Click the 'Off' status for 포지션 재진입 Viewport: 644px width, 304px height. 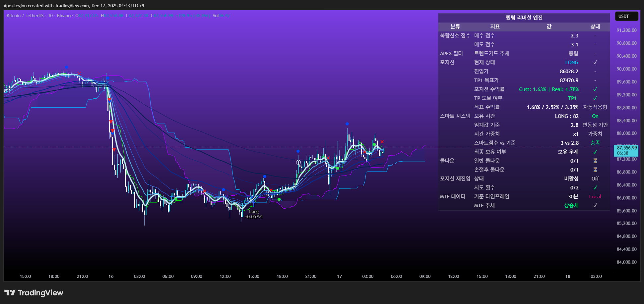pyautogui.click(x=595, y=179)
